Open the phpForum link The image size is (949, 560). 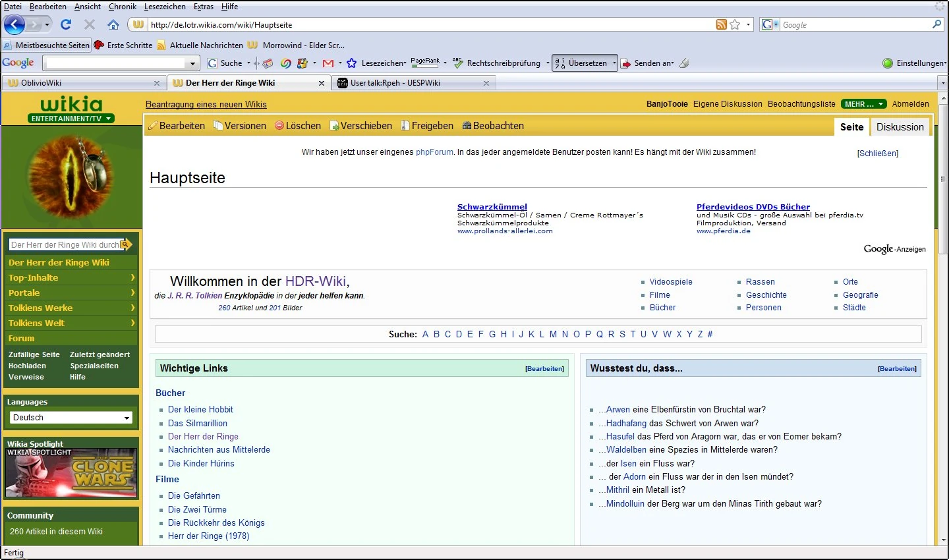[434, 152]
